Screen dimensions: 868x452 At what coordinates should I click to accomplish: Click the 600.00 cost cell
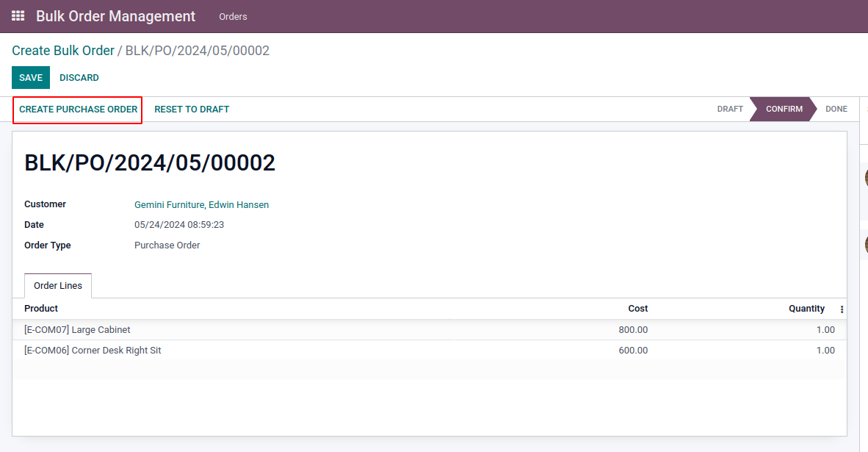633,350
